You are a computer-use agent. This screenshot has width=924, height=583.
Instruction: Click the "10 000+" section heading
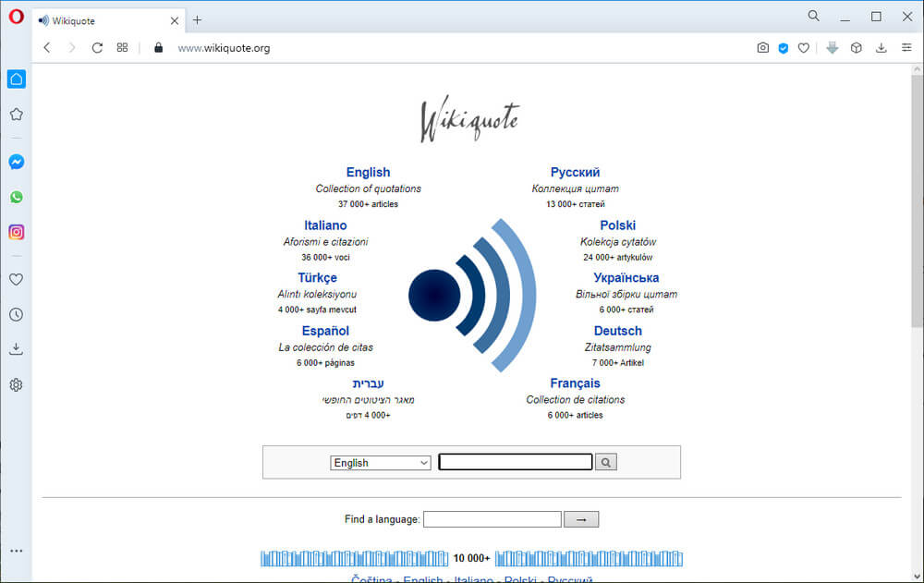click(471, 558)
